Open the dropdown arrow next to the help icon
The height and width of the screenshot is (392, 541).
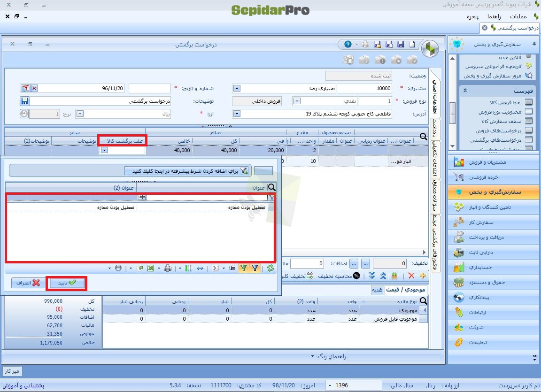point(356,45)
